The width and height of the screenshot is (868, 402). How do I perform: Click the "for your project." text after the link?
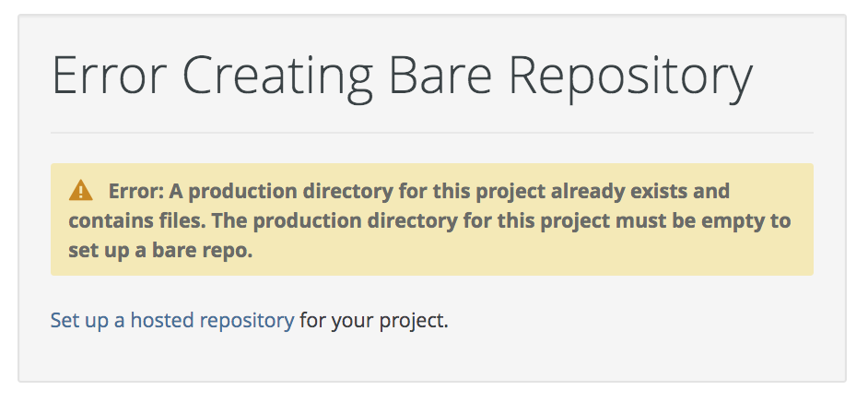click(374, 321)
